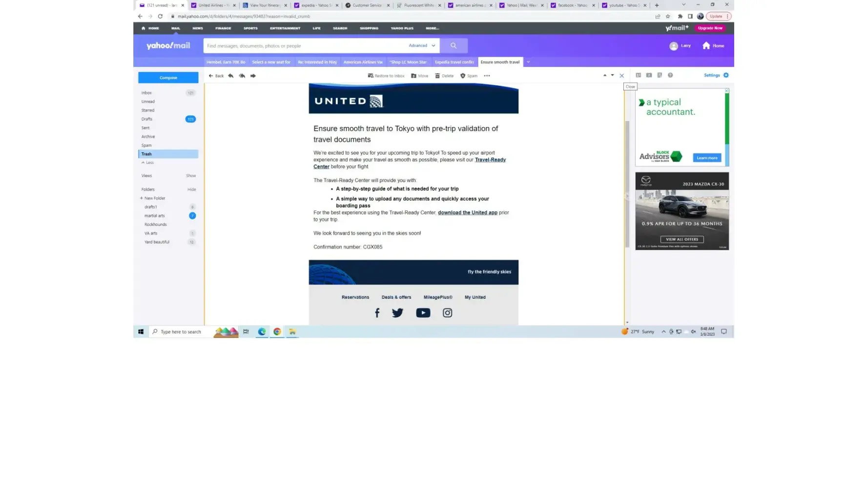Switch to the Expedia travel confirmation tab
The height and width of the screenshot is (488, 868).
454,62
